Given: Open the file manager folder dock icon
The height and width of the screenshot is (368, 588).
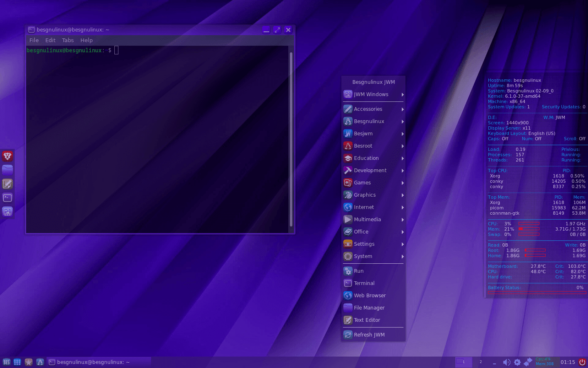Looking at the screenshot, I should tap(7, 170).
